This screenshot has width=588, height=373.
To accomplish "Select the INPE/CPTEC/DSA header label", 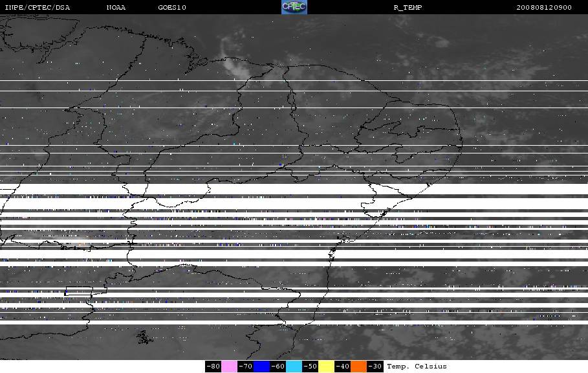I will 37,8.
